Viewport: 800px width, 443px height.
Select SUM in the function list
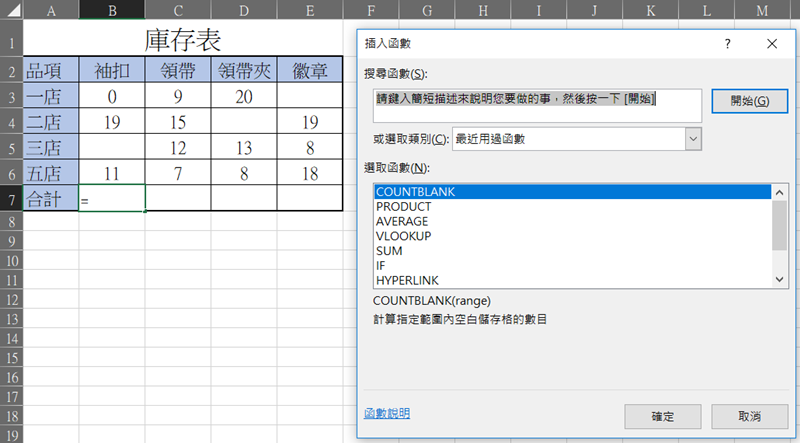pyautogui.click(x=572, y=251)
